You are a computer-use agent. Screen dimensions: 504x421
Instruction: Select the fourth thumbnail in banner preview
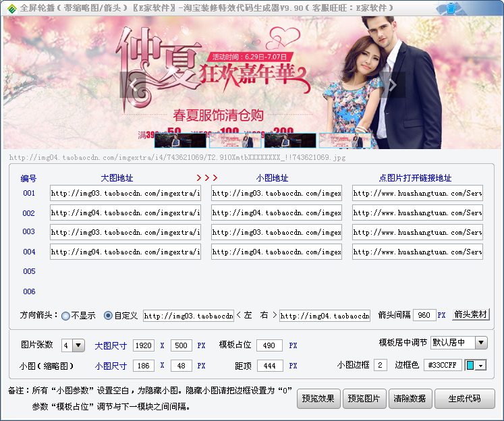[x=345, y=140]
